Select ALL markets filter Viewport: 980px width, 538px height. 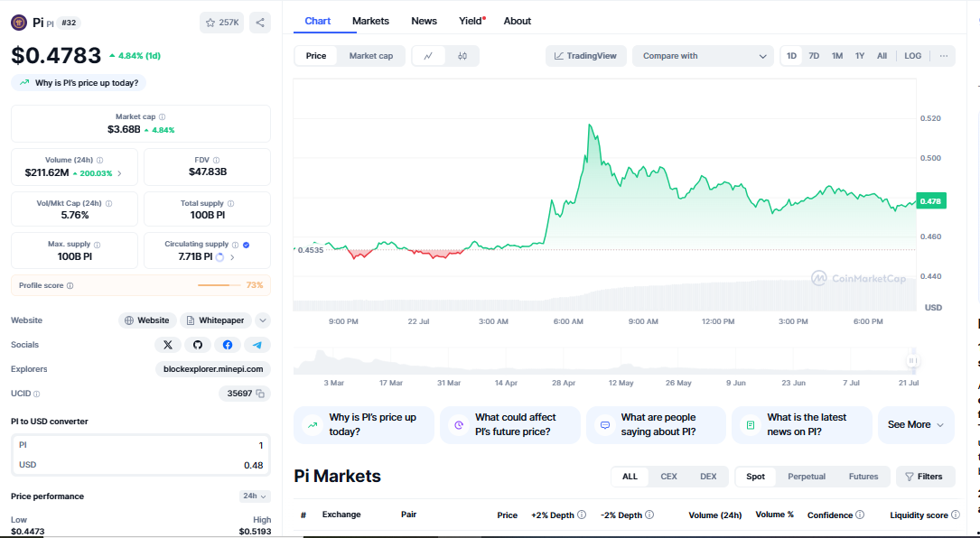tap(630, 477)
